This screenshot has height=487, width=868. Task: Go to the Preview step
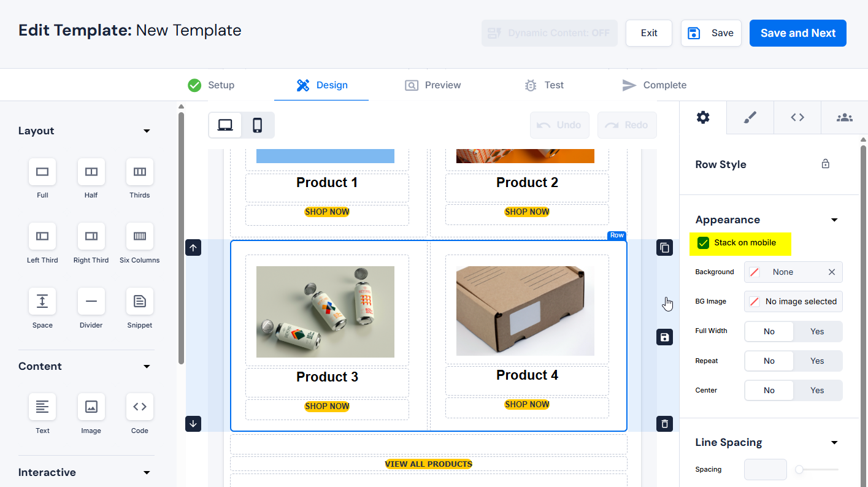433,85
